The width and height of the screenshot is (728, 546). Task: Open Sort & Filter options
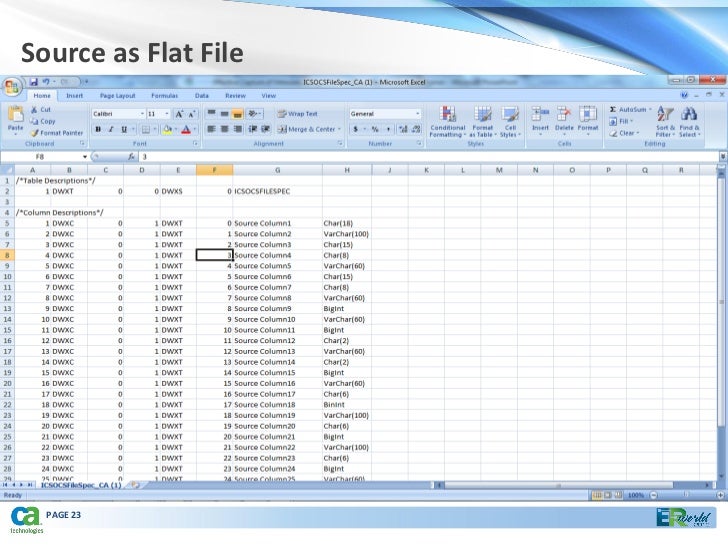pos(665,117)
